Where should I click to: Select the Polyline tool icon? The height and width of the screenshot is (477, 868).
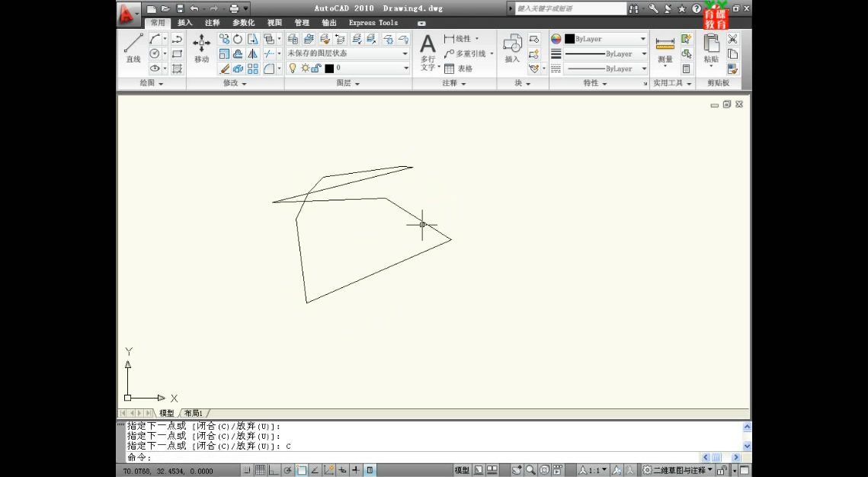point(177,39)
